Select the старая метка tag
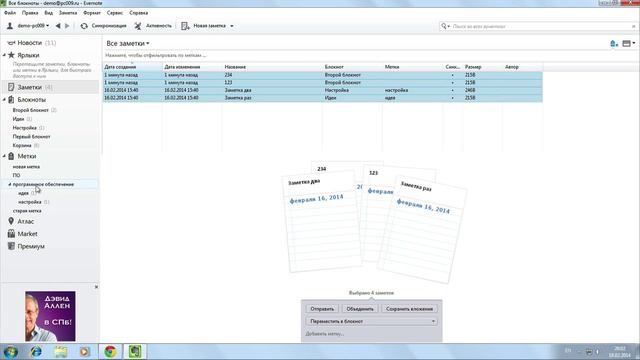The height and width of the screenshot is (360, 640). click(x=27, y=211)
